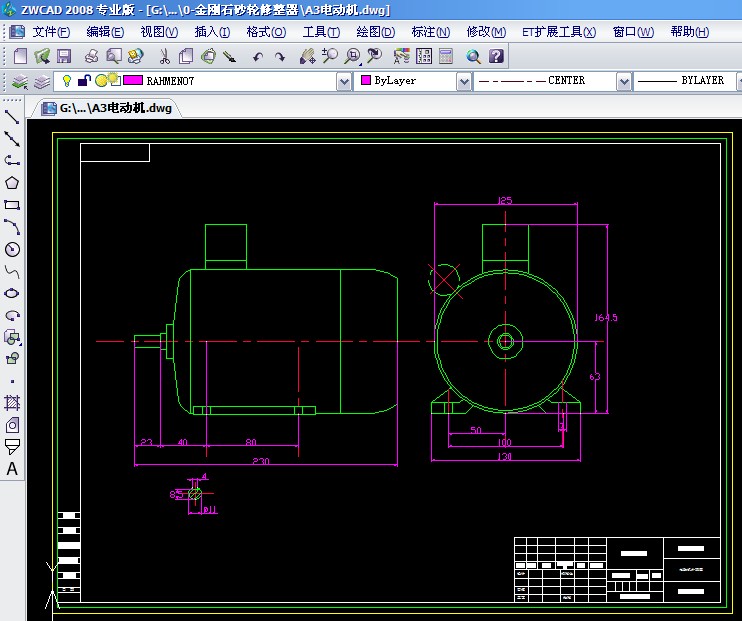The width and height of the screenshot is (742, 621).
Task: Click the Undo arrow icon
Action: point(258,58)
